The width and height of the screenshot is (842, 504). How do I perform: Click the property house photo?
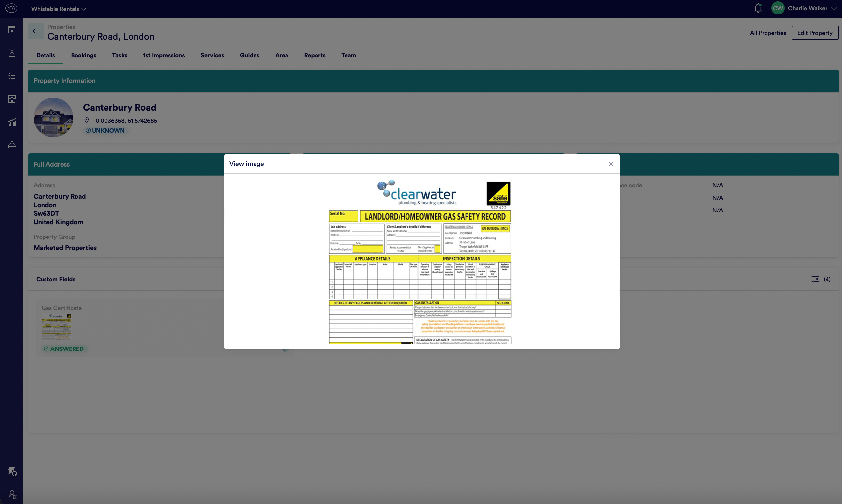coord(53,118)
